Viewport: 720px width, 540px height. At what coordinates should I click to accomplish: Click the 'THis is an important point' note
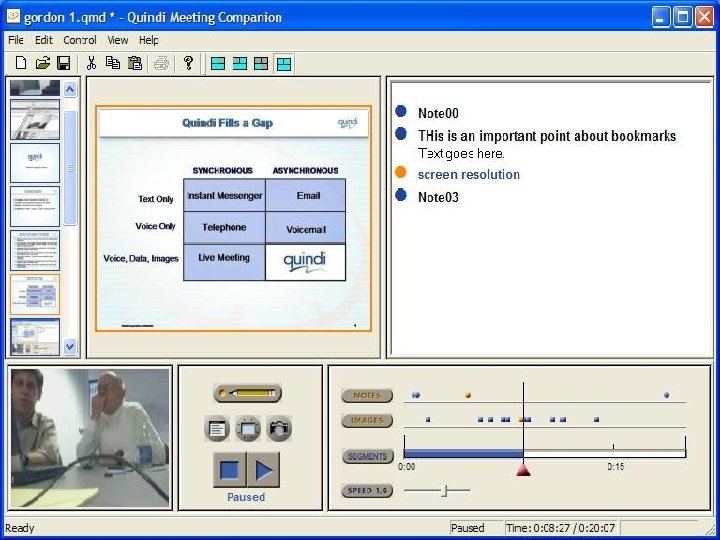[547, 136]
